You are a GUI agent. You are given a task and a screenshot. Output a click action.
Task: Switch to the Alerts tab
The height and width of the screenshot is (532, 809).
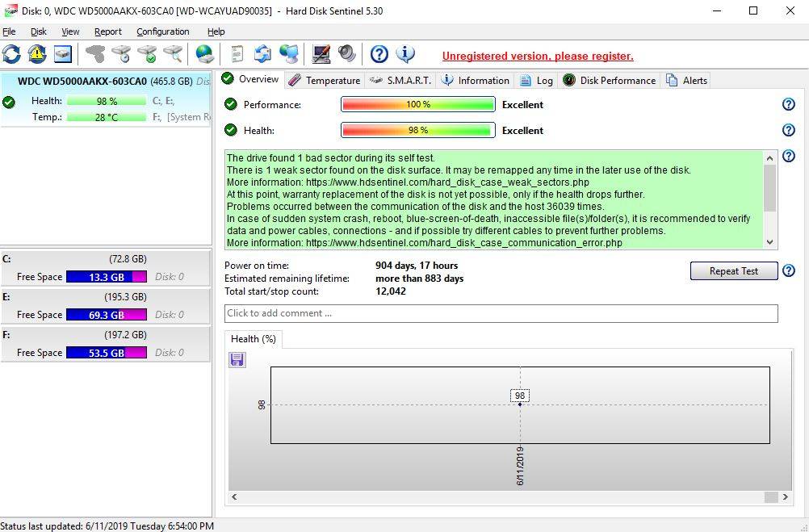[686, 81]
